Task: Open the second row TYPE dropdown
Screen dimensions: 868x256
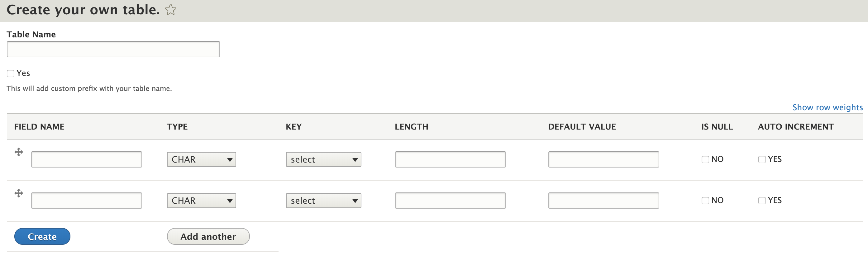Action: (201, 201)
